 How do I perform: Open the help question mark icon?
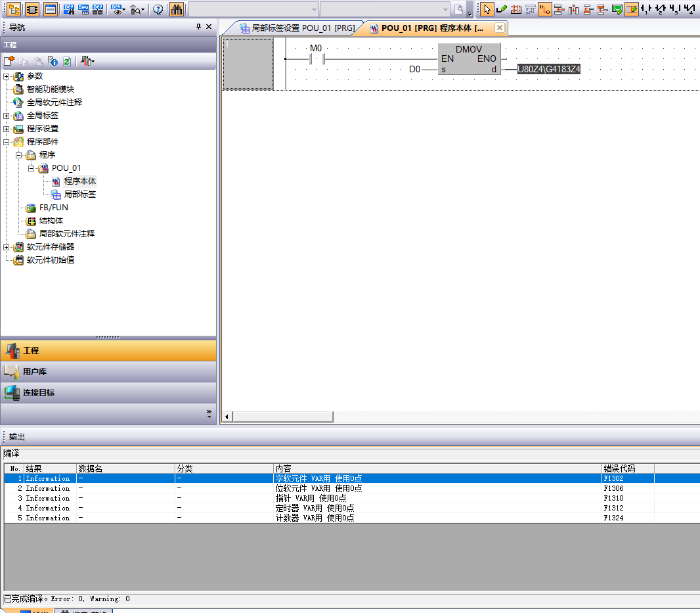[158, 9]
